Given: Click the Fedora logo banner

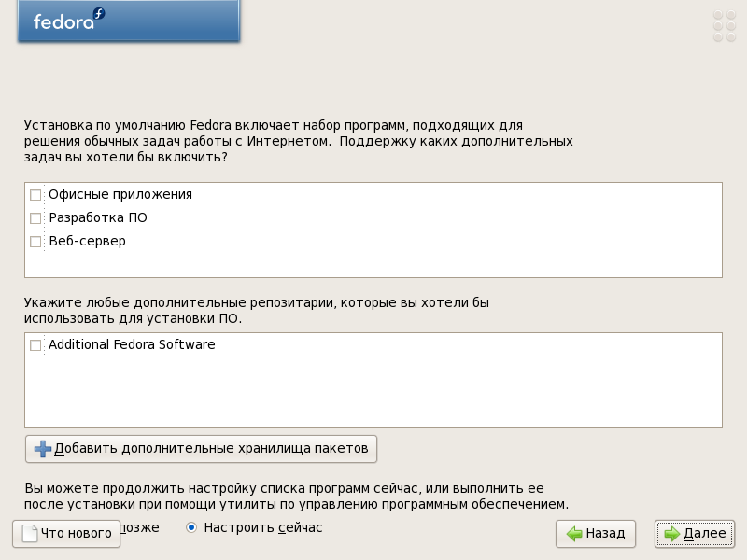Looking at the screenshot, I should [129, 21].
